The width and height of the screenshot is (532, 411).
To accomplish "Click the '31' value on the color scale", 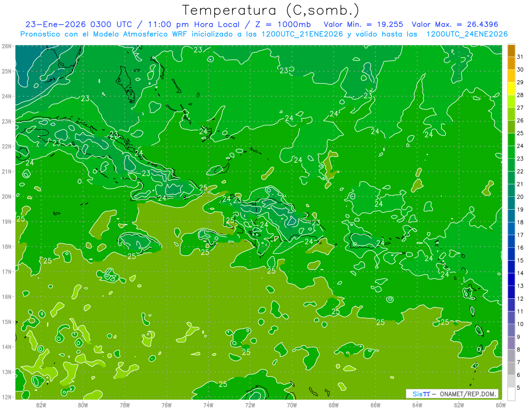I will click(x=520, y=56).
